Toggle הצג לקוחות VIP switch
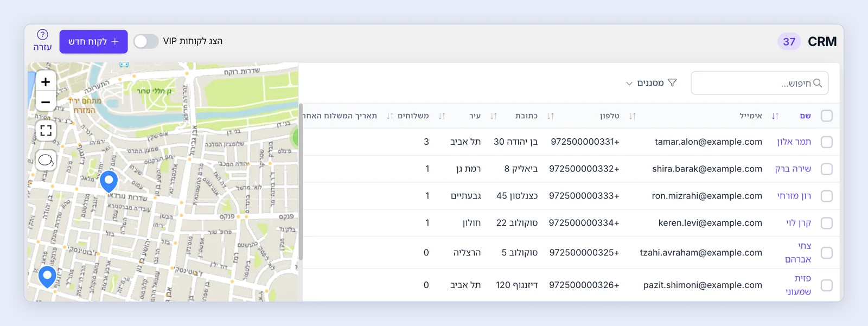The width and height of the screenshot is (868, 326). point(146,41)
